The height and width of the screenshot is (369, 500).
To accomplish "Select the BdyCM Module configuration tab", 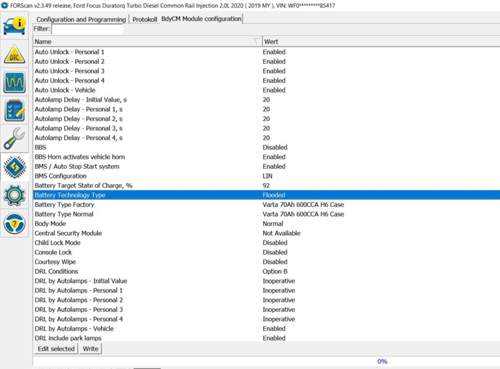I will [201, 19].
